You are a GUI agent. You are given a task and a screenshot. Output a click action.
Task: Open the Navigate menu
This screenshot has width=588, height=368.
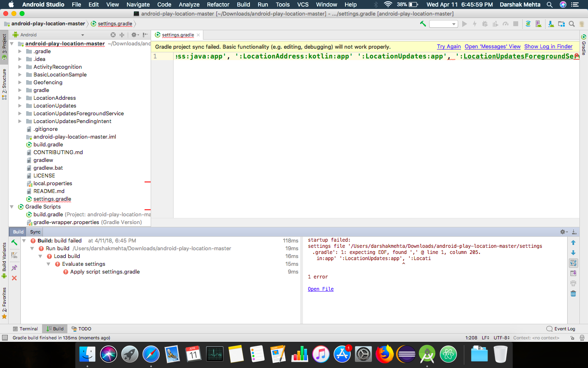coord(138,4)
